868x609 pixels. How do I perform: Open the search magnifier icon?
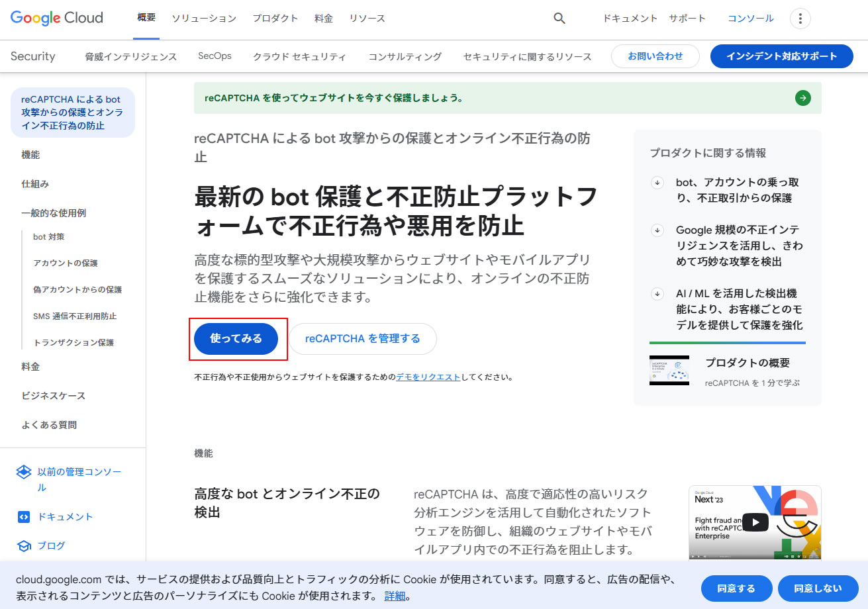pyautogui.click(x=559, y=19)
